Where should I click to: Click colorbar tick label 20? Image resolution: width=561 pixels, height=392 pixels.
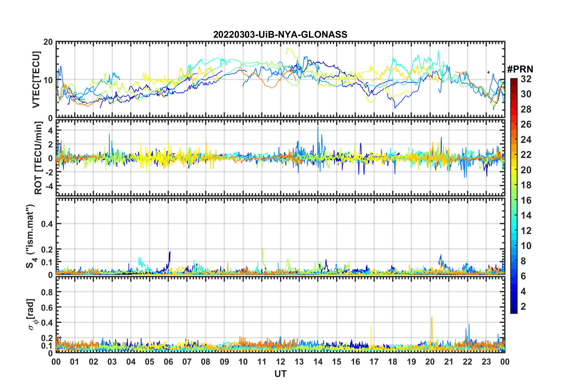point(526,170)
